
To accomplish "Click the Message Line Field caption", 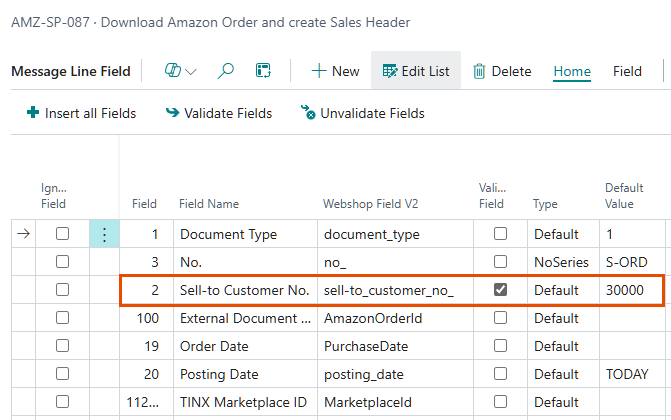I will pyautogui.click(x=71, y=71).
